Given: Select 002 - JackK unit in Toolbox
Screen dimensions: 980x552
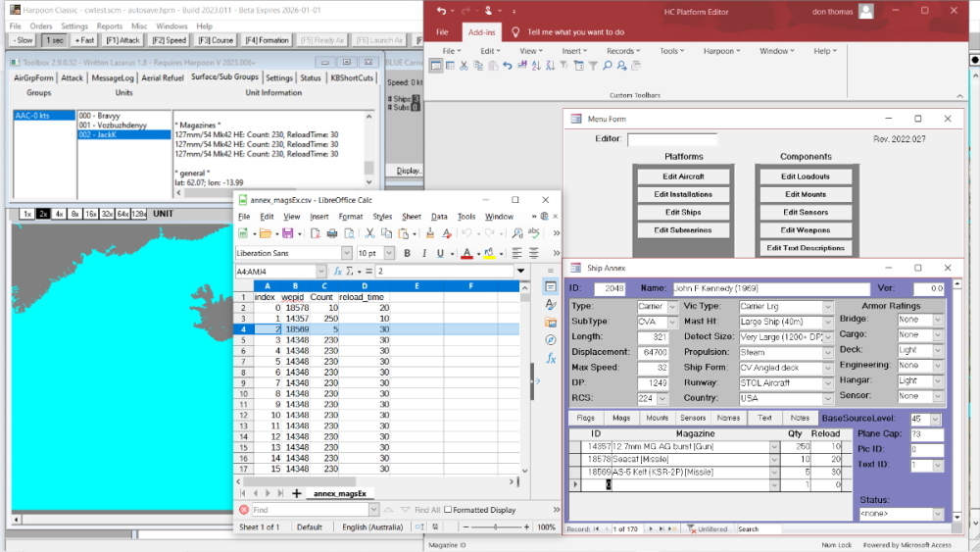Looking at the screenshot, I should point(123,135).
